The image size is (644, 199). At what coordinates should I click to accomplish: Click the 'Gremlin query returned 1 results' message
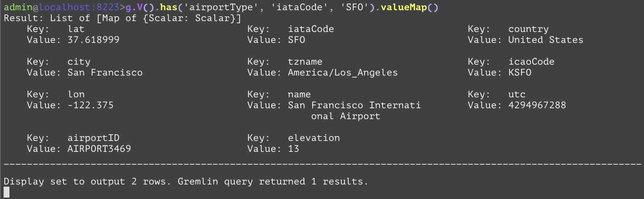(x=273, y=182)
